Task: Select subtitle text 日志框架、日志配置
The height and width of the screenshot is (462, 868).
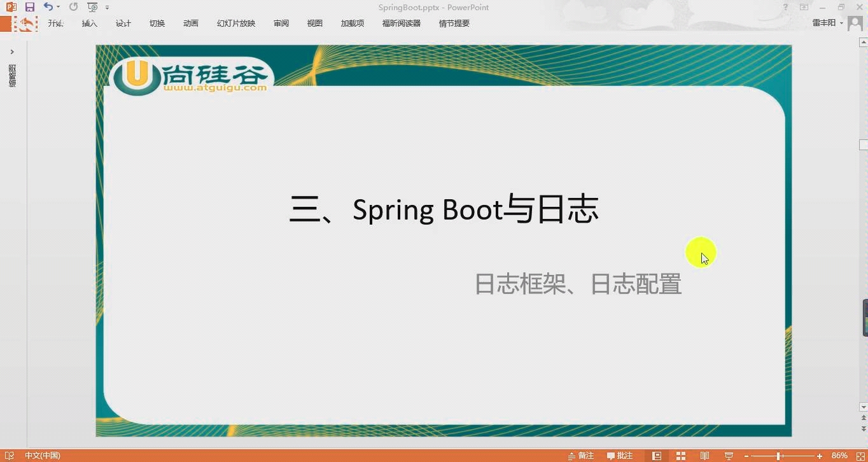Action: [x=578, y=284]
